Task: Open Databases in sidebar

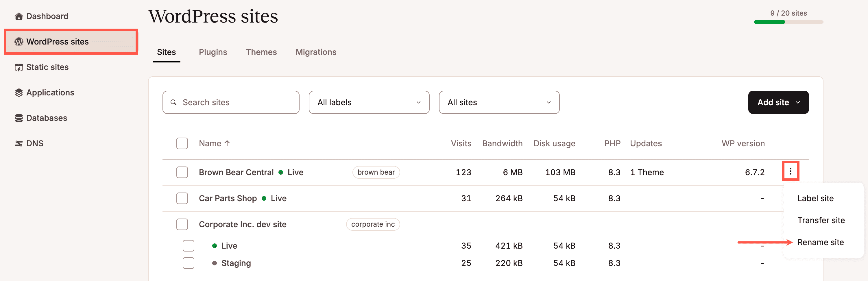Action: pyautogui.click(x=47, y=118)
